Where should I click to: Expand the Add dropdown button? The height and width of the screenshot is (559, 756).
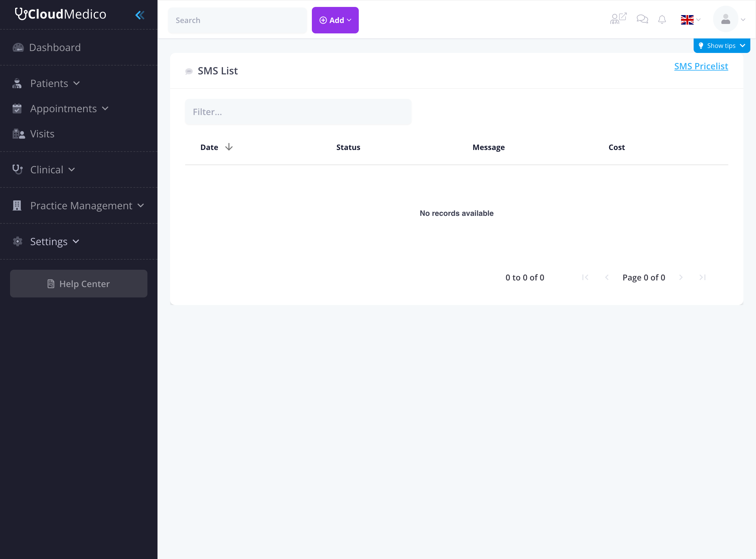pyautogui.click(x=335, y=20)
